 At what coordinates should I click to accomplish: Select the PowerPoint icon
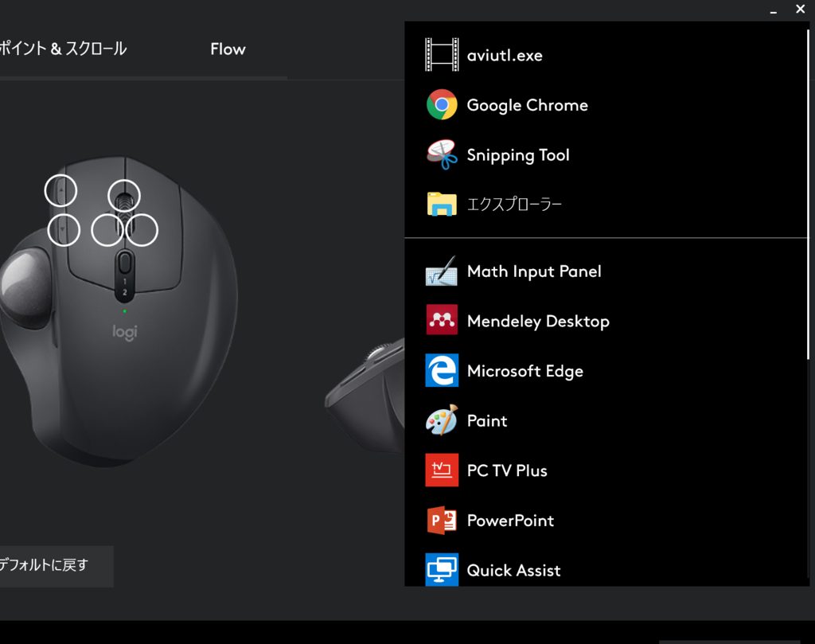(x=442, y=520)
